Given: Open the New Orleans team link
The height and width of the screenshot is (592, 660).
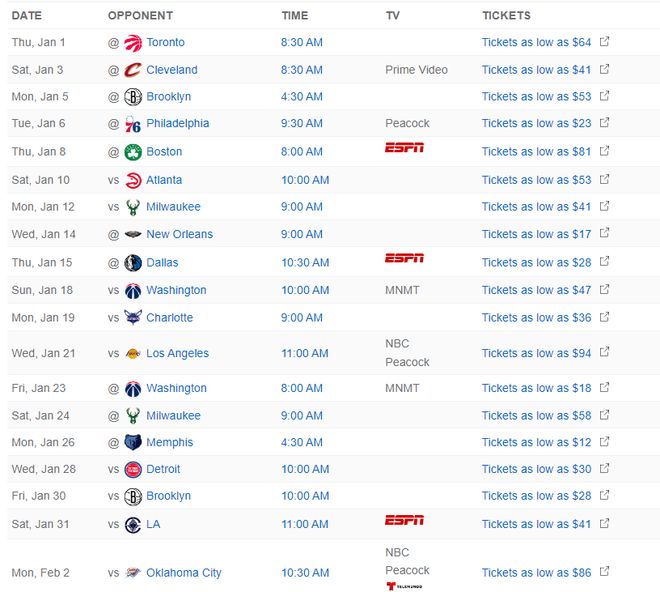Looking at the screenshot, I should (x=179, y=235).
